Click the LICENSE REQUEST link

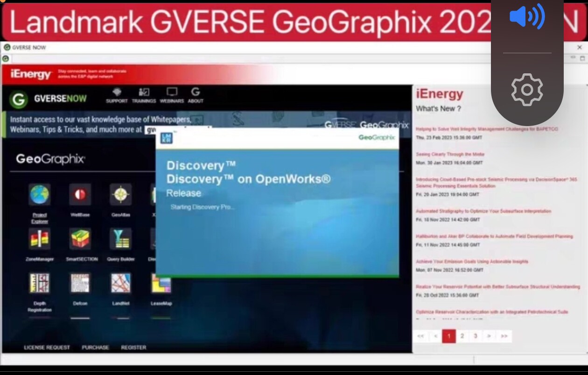[47, 347]
